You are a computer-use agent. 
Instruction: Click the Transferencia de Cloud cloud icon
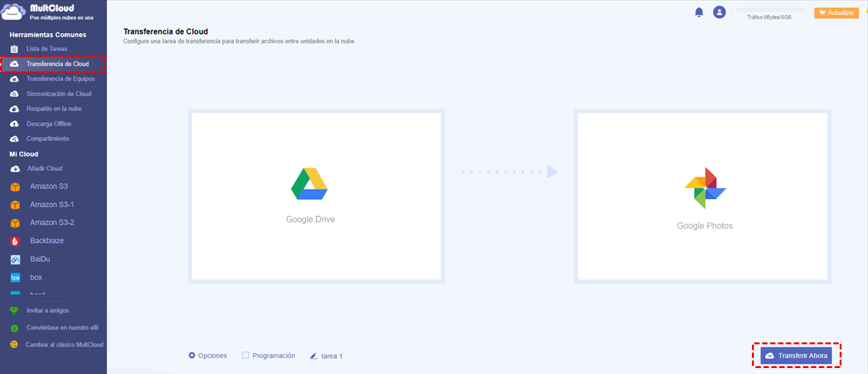point(15,64)
